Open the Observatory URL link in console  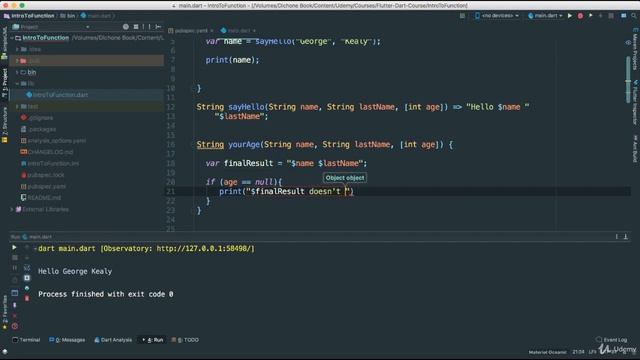(x=204, y=249)
